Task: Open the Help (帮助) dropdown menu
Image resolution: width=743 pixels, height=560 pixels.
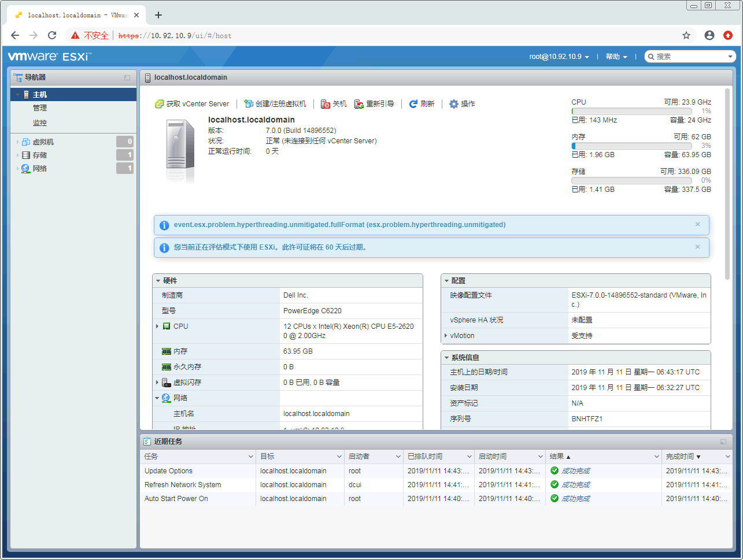Action: [616, 57]
